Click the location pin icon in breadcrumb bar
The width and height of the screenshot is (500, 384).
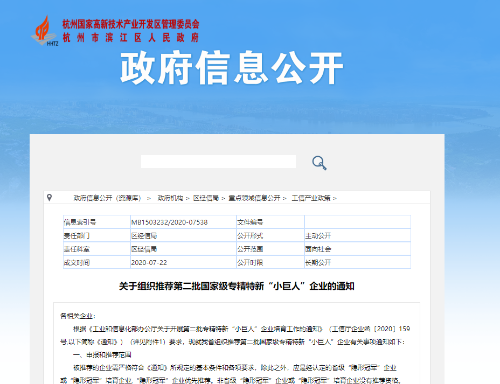(x=49, y=198)
